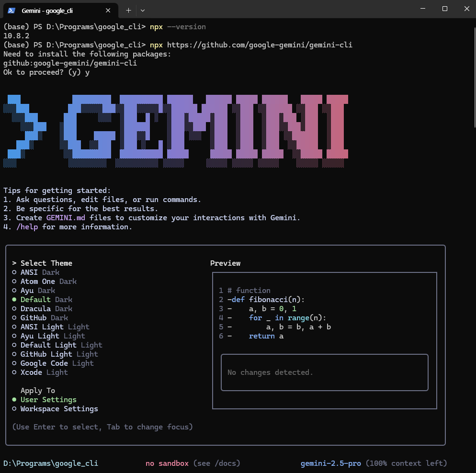The height and width of the screenshot is (473, 476).
Task: Click the 'Apply To' heading
Action: tap(38, 391)
